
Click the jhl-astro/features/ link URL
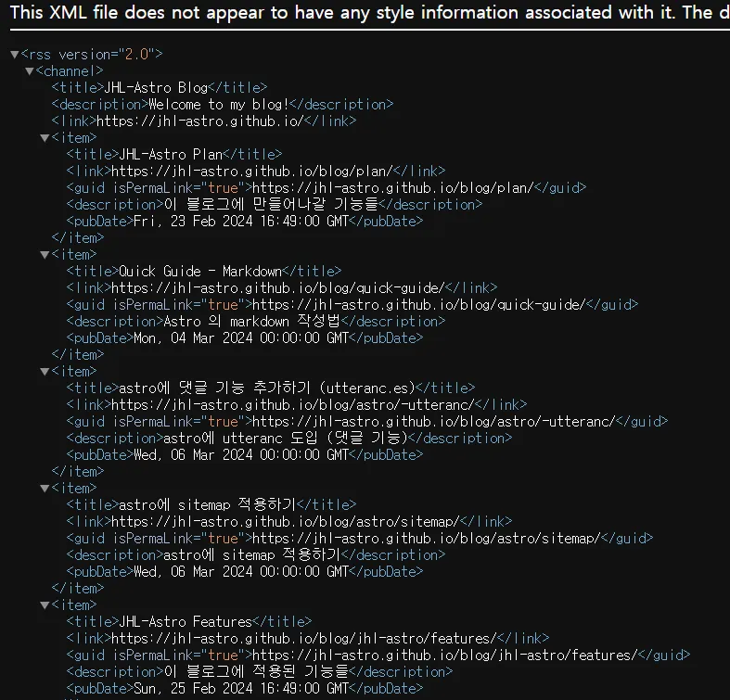click(304, 639)
